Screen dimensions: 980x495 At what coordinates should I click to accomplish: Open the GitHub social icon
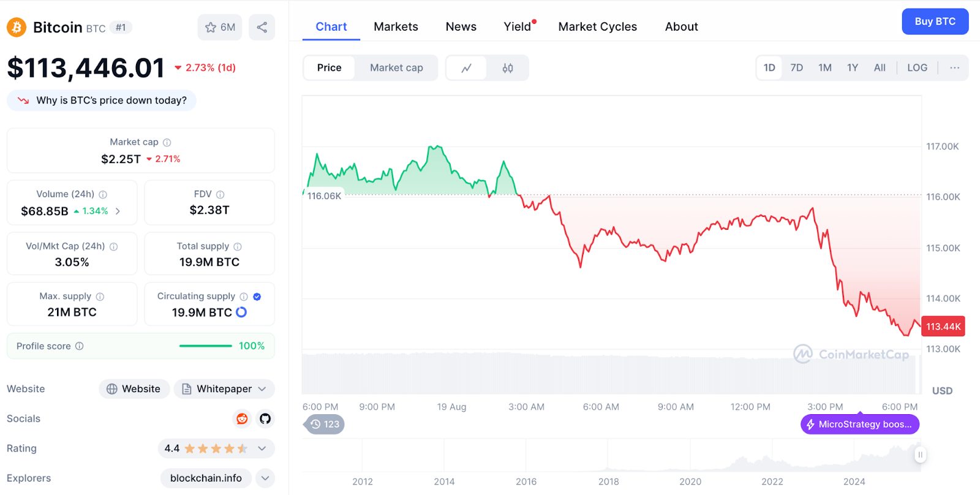[265, 418]
